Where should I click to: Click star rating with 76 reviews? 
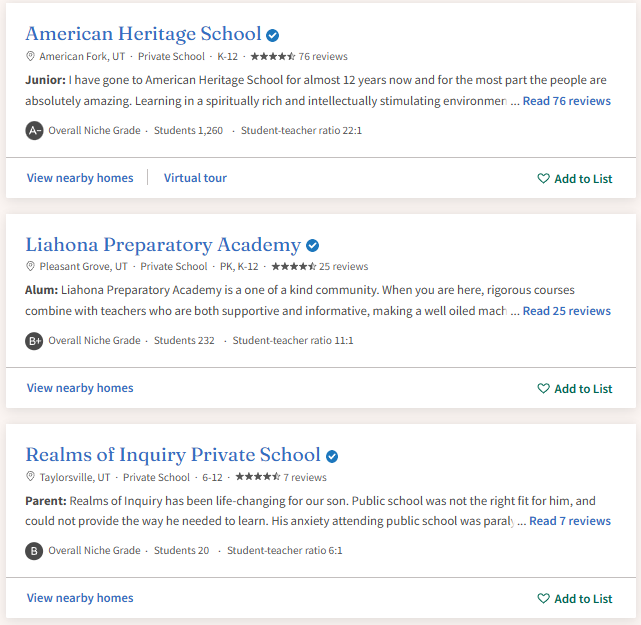point(299,56)
